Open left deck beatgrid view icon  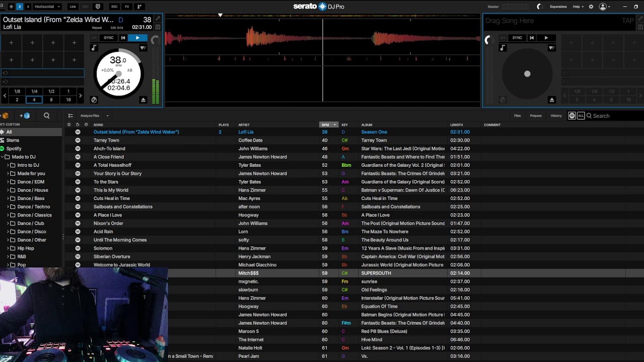157,27
